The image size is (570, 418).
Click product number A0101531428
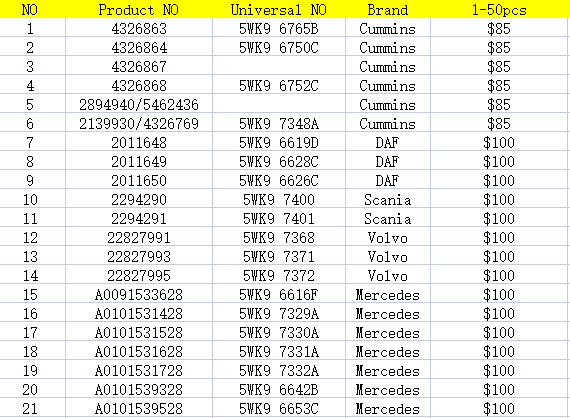tap(139, 313)
